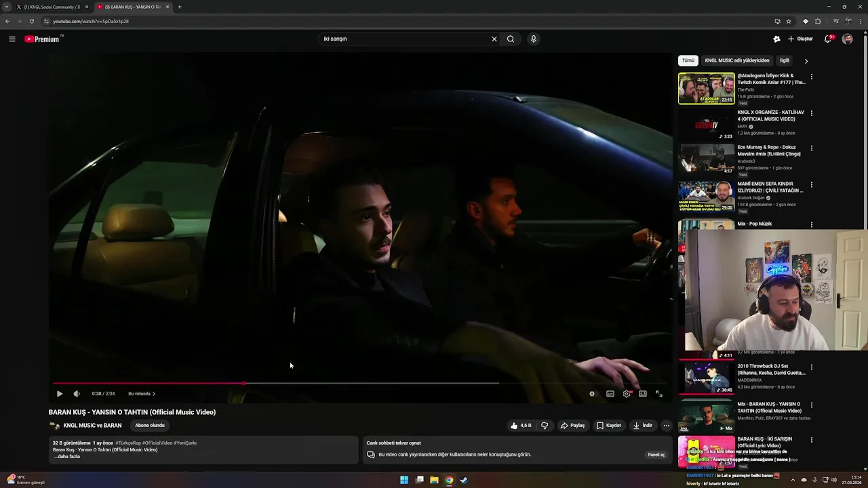Start voice search with the microphone
The image size is (868, 488).
click(x=534, y=39)
